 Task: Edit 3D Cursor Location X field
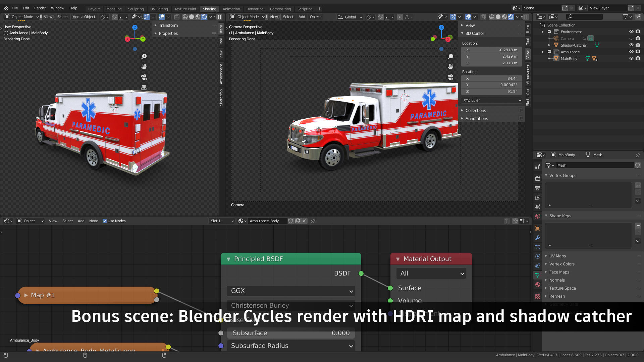(492, 50)
